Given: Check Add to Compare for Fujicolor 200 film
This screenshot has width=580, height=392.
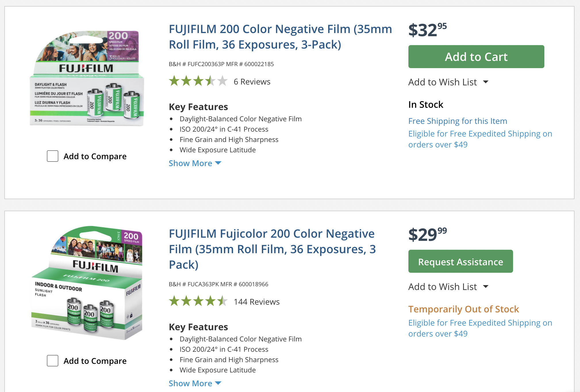Looking at the screenshot, I should [x=53, y=361].
